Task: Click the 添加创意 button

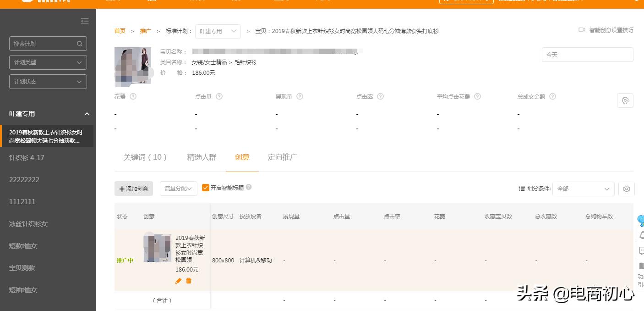Action: click(133, 188)
